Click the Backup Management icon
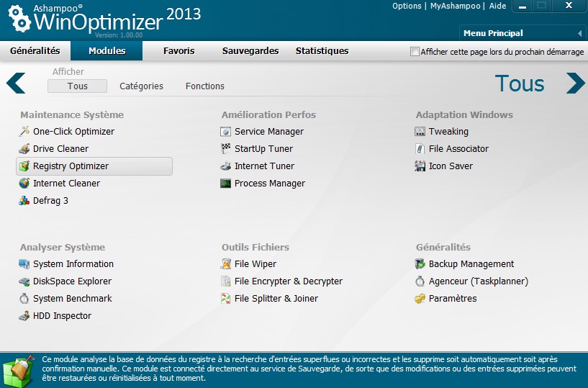 pyautogui.click(x=420, y=263)
